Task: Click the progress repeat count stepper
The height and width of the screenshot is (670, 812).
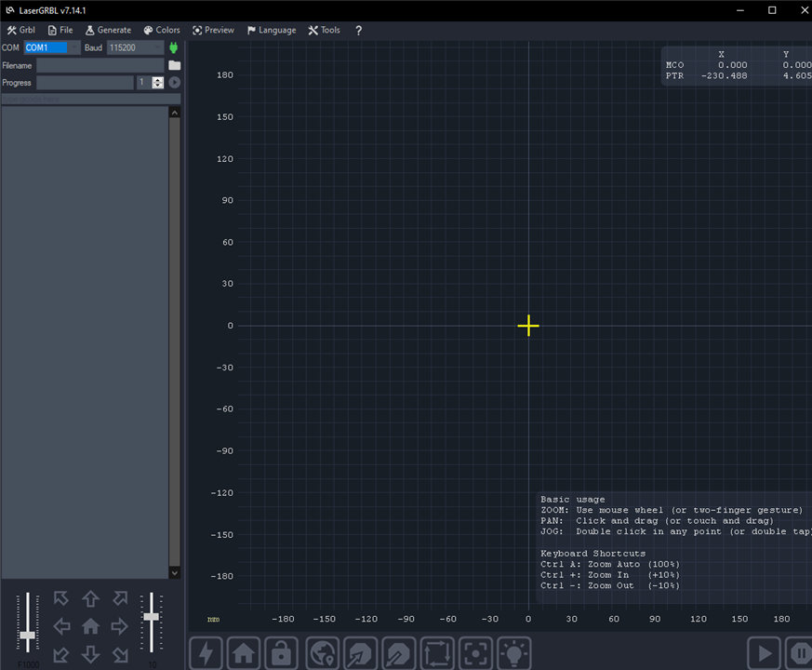Action: (157, 83)
